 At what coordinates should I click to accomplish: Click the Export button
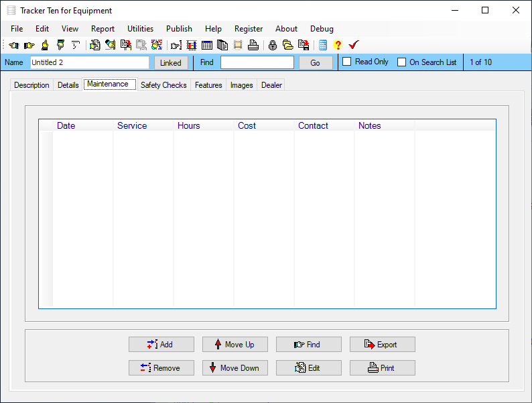[383, 344]
